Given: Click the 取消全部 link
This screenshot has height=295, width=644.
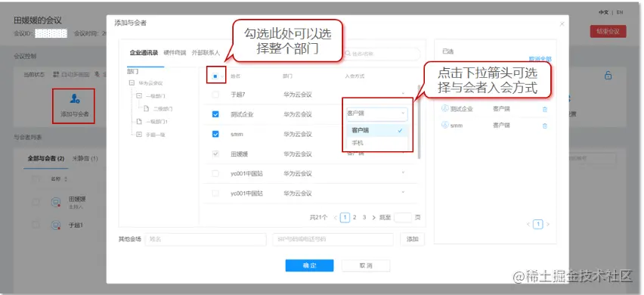Looking at the screenshot, I should click(x=540, y=59).
